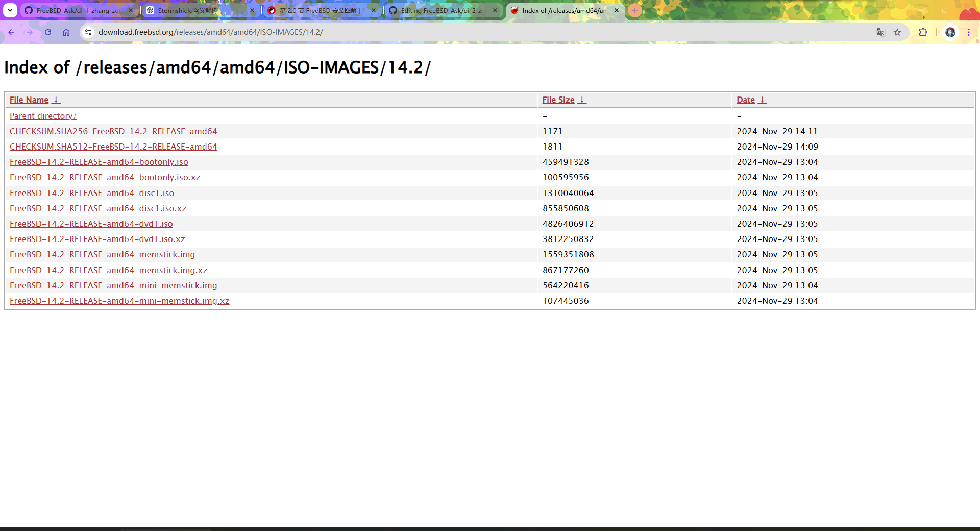Switch to Editing FreeBSD-Ask tab

click(x=443, y=10)
